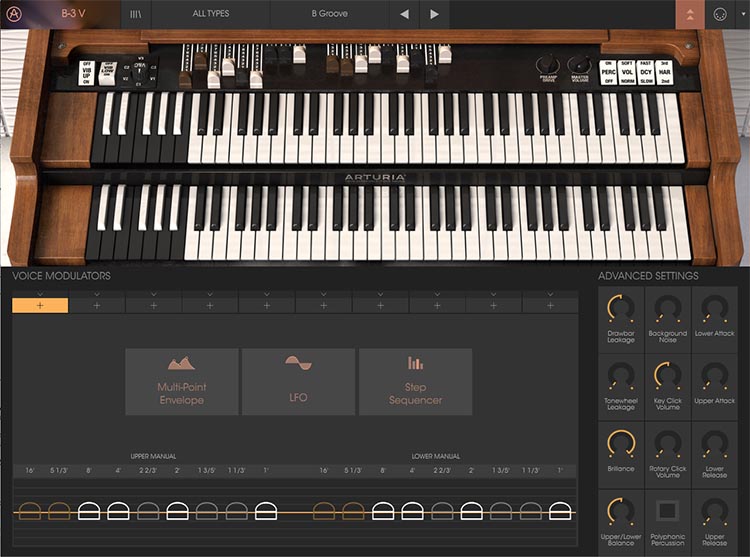Image resolution: width=750 pixels, height=557 pixels.
Task: Toggle the VIB LOW rocker switch
Action: point(108,73)
